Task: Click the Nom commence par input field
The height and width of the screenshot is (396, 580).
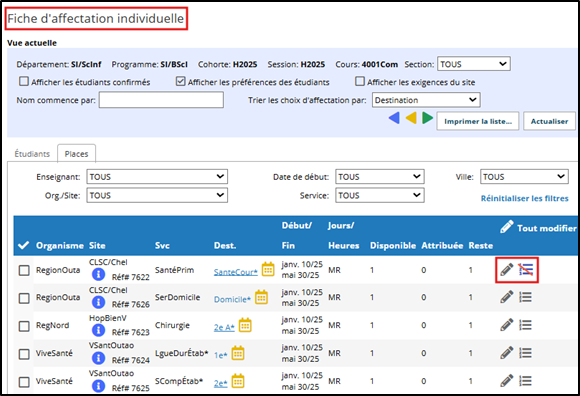Action: click(x=161, y=100)
